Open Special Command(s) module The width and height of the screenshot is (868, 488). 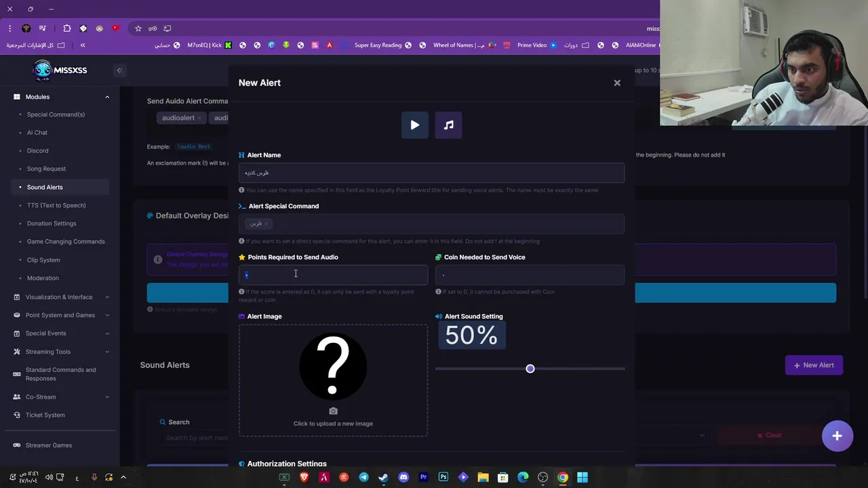click(x=56, y=115)
